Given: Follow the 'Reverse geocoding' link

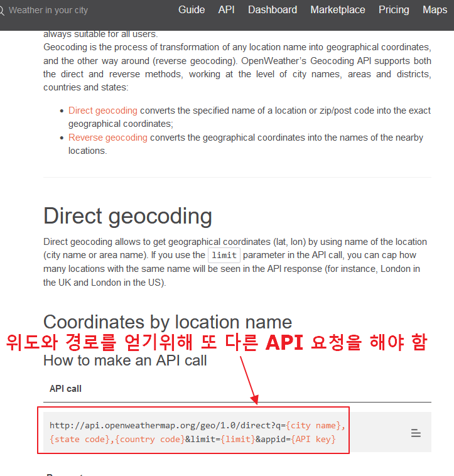Looking at the screenshot, I should 108,138.
